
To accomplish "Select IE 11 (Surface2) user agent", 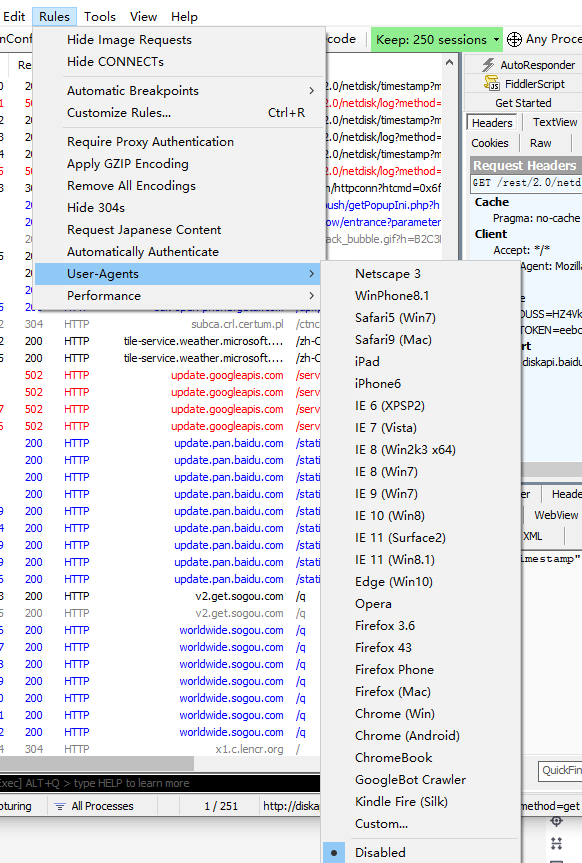I will click(x=400, y=538).
